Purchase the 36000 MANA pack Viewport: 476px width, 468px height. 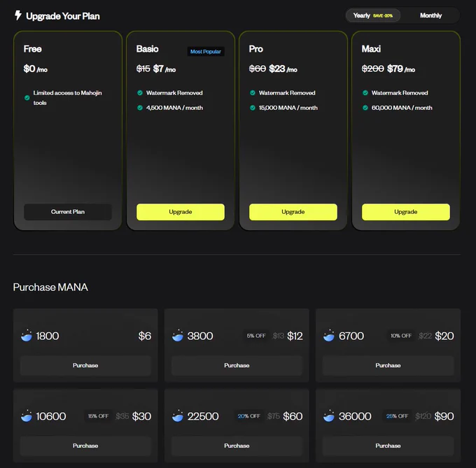(x=388, y=446)
